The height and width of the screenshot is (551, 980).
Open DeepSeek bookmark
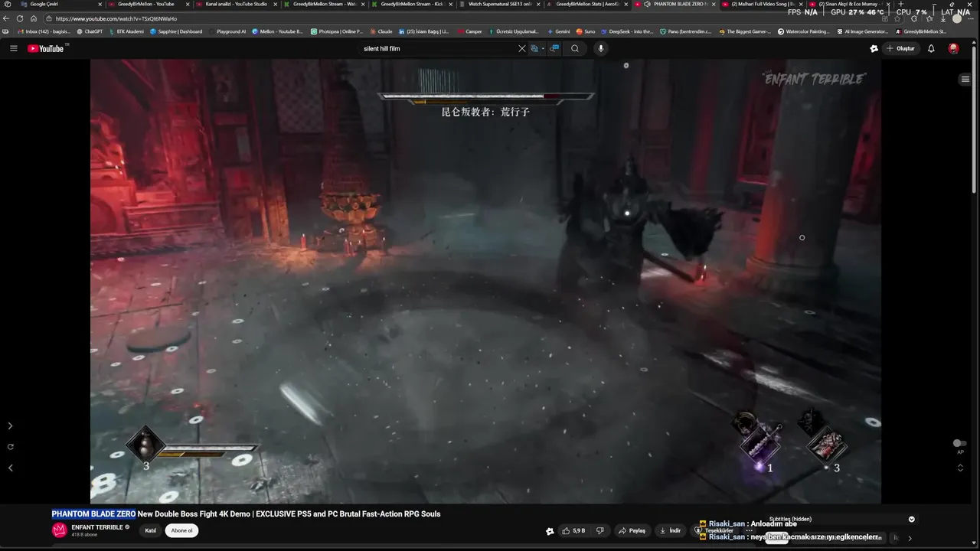(628, 31)
